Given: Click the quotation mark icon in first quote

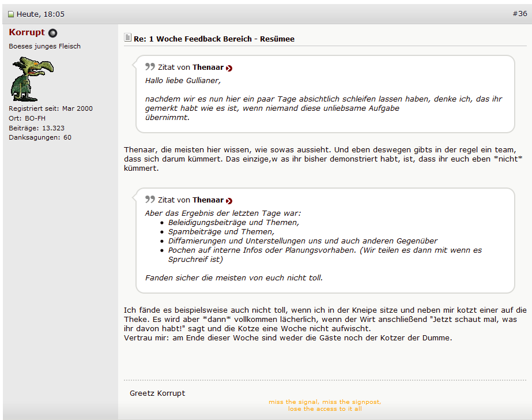Looking at the screenshot, I should [x=150, y=67].
